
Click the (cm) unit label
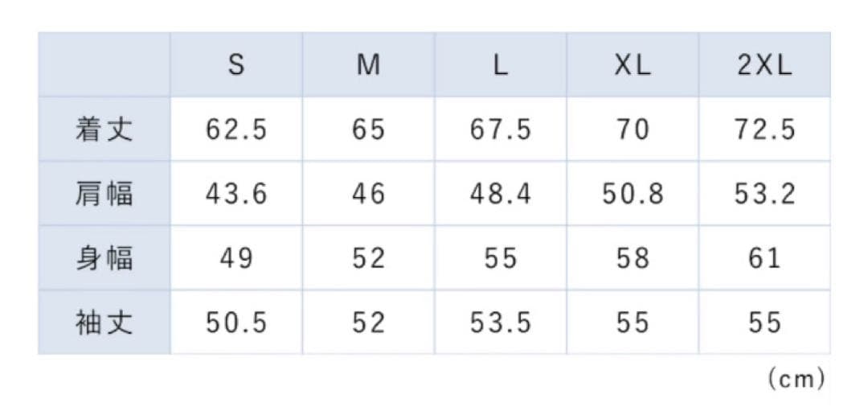click(796, 379)
